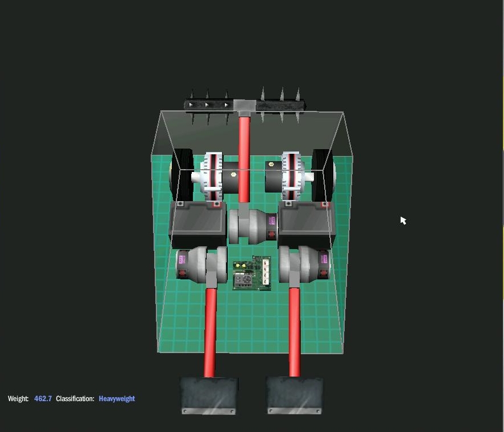Click the Classification label
The width and height of the screenshot is (504, 432).
tap(75, 398)
